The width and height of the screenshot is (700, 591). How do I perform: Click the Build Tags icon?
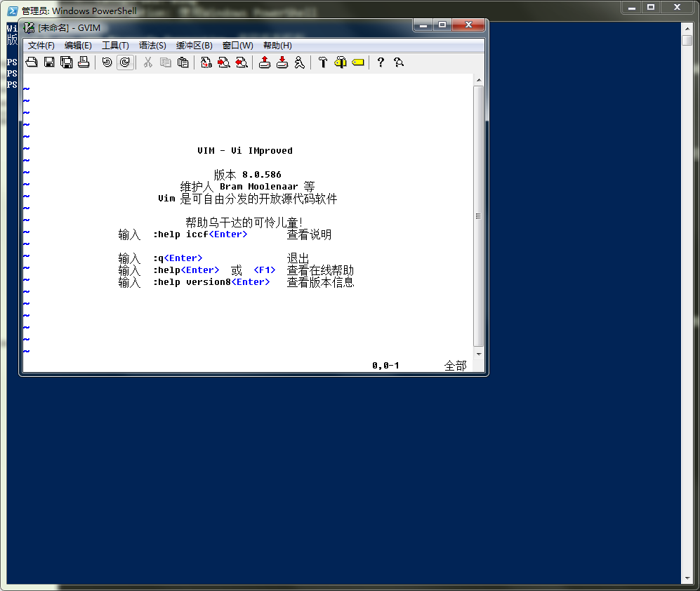pyautogui.click(x=341, y=62)
